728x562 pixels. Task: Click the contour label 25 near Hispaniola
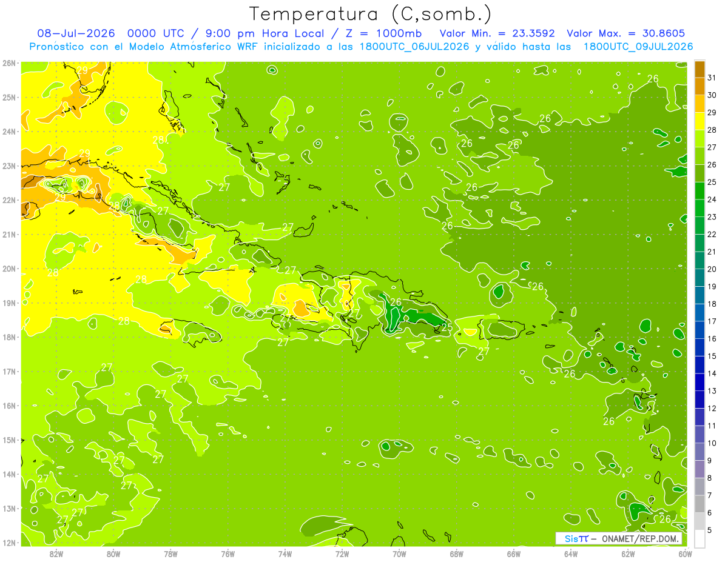(447, 327)
